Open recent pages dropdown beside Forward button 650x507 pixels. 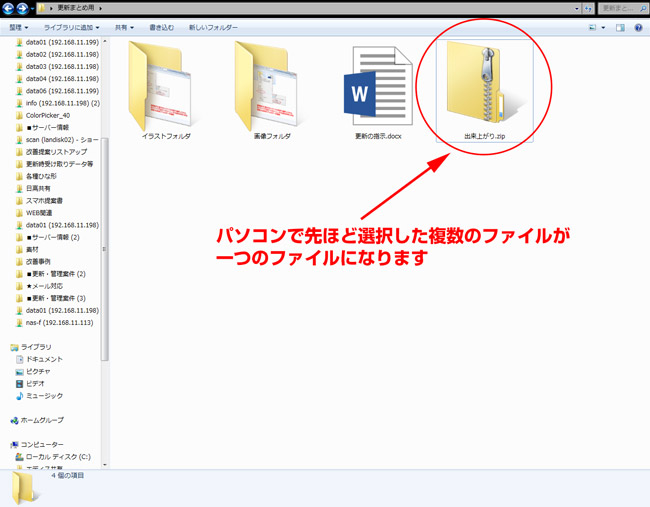pyautogui.click(x=32, y=8)
